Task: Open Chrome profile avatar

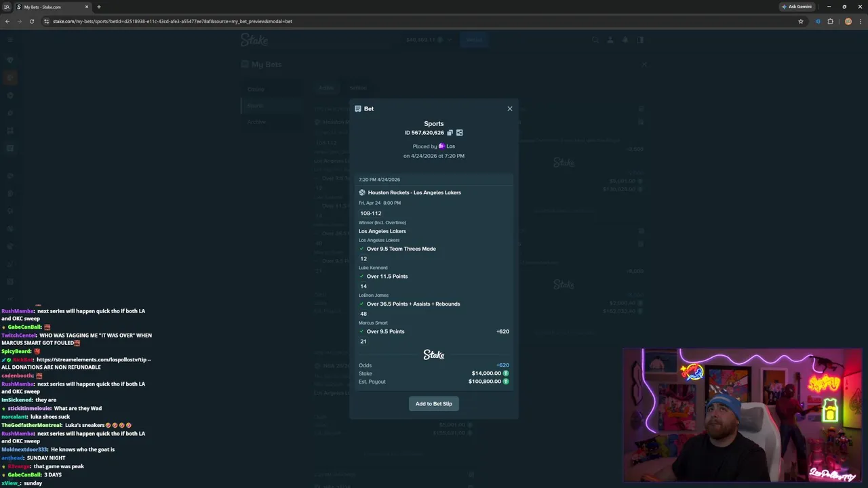Action: (x=848, y=21)
